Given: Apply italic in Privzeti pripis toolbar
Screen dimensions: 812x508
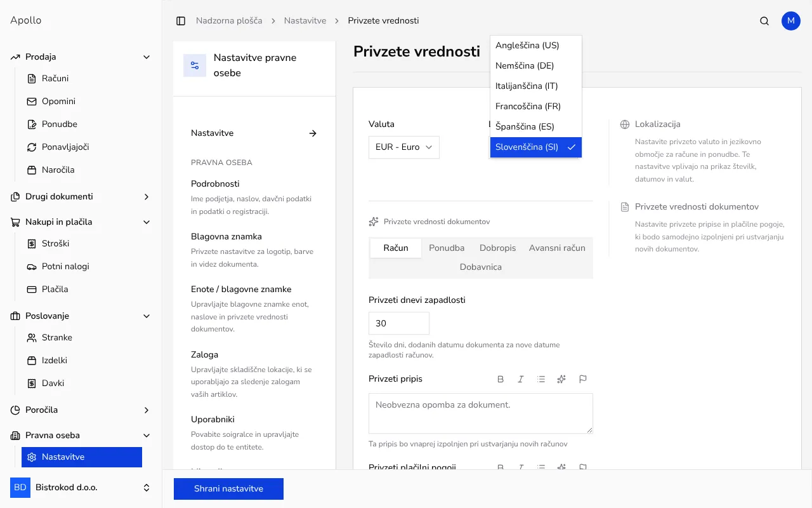Looking at the screenshot, I should [x=521, y=379].
